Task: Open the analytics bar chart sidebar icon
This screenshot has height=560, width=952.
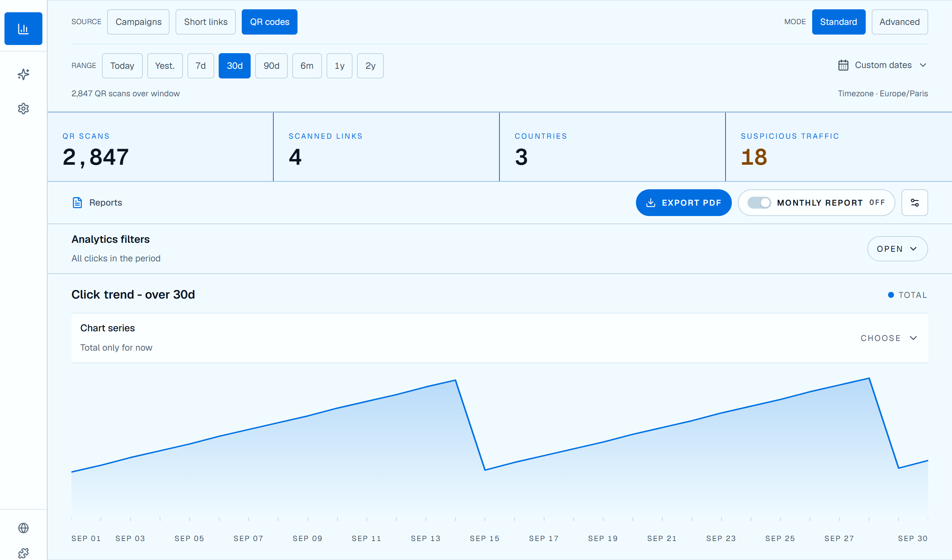Action: [23, 29]
